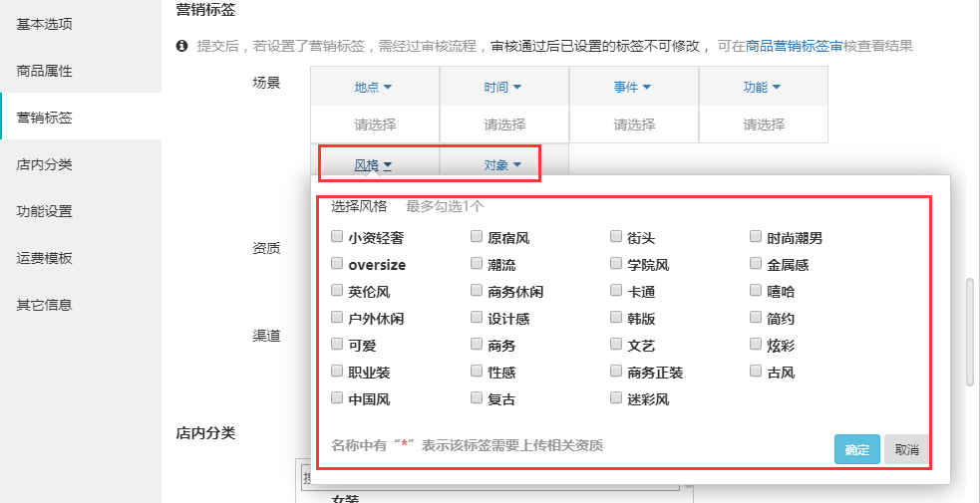Open the 对象 dropdown

[503, 165]
